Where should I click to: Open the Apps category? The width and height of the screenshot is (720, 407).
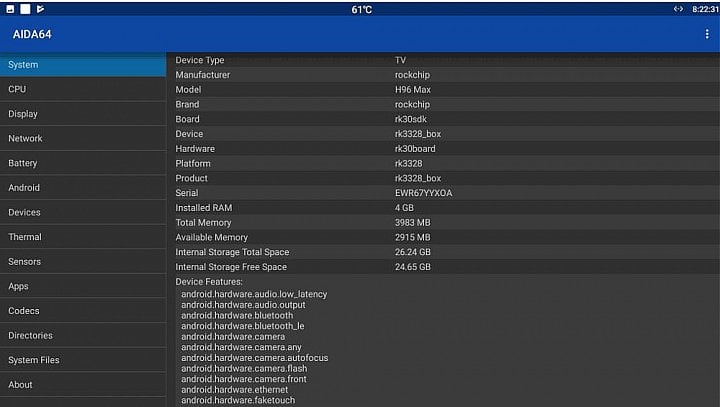pyautogui.click(x=83, y=286)
